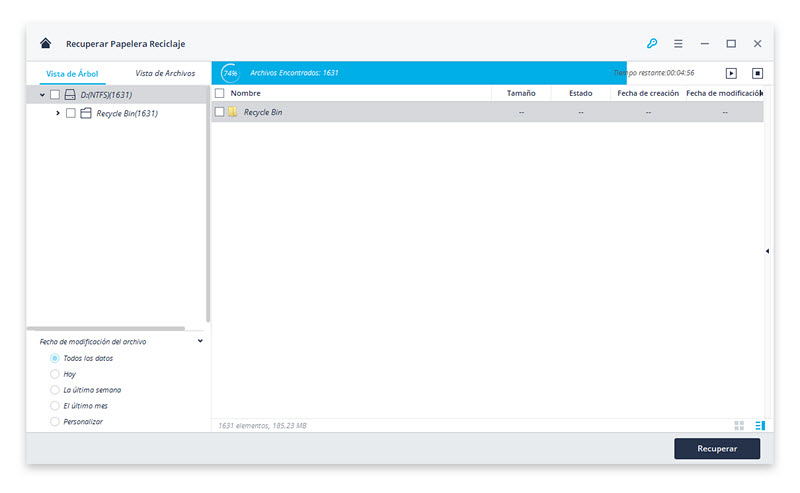Switch to Vista de Árbol tab
Screen dimensions: 800x493
coord(72,73)
